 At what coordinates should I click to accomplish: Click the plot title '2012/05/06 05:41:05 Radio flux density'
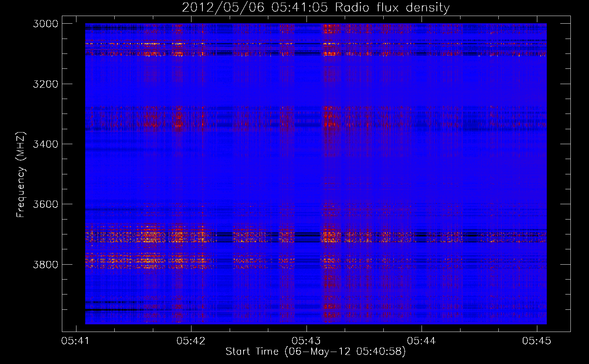(316, 7)
